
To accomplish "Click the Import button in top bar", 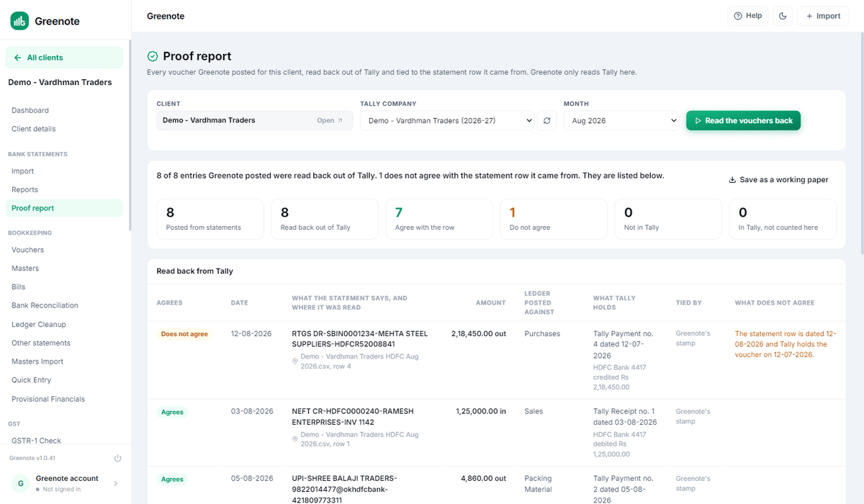I will [823, 16].
